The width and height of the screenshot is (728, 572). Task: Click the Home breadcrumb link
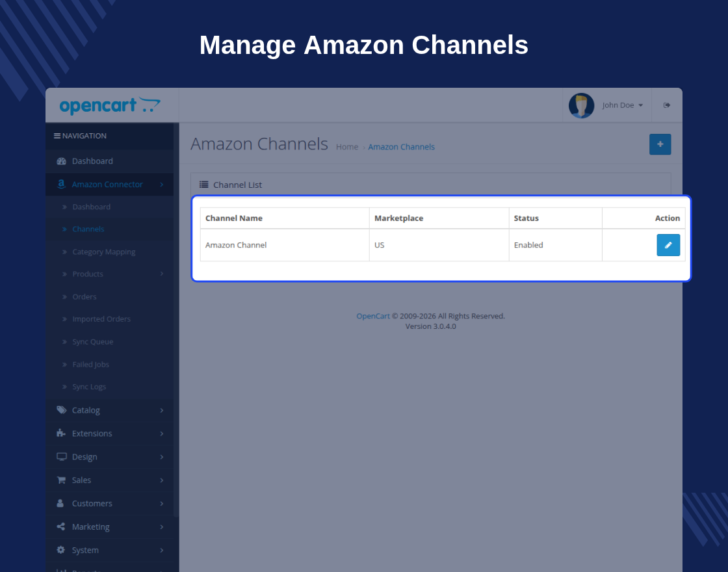(x=347, y=147)
